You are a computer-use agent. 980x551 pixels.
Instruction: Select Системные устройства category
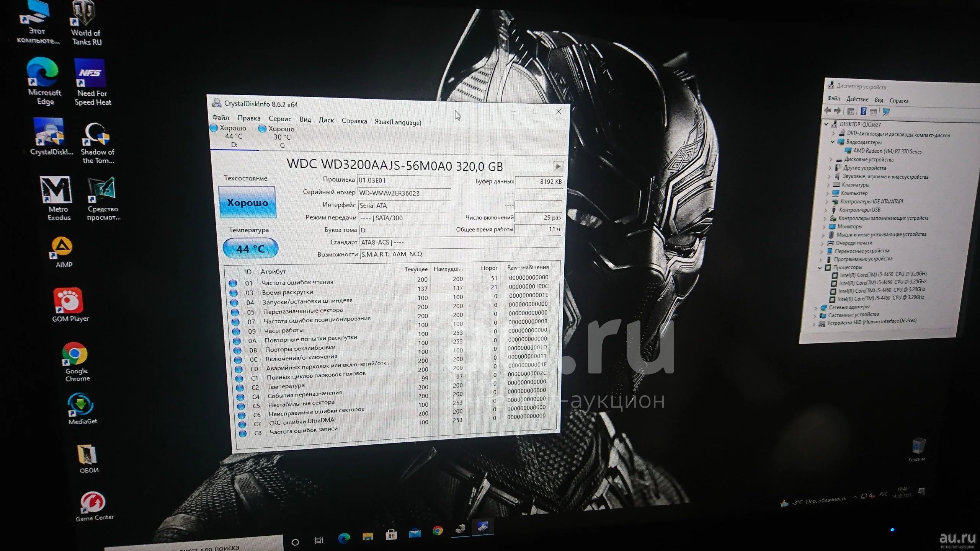(849, 315)
